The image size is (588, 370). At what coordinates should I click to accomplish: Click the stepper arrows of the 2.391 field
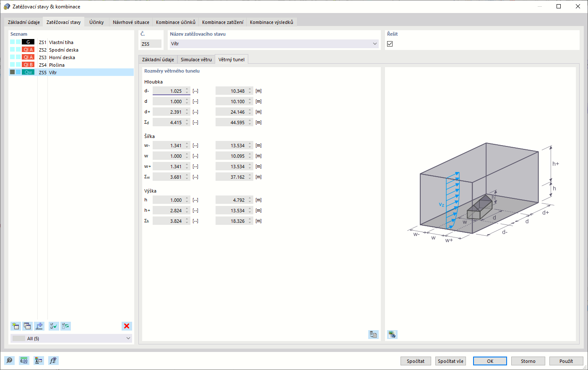tap(187, 112)
